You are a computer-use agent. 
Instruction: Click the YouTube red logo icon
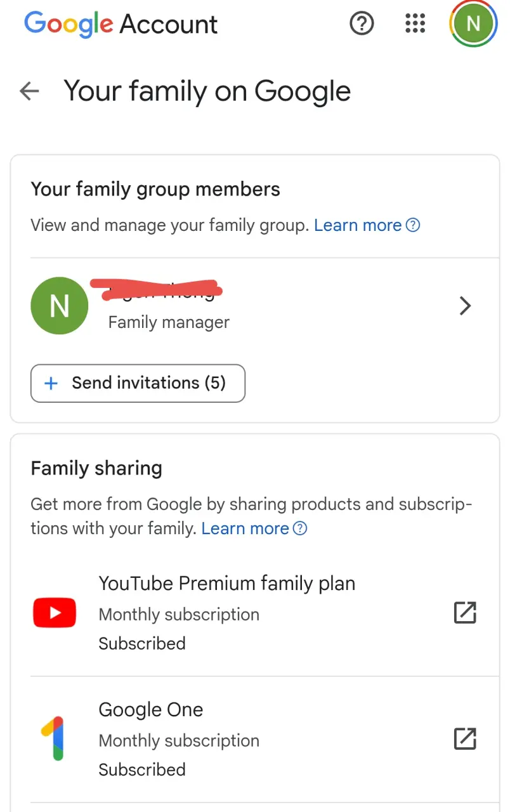click(x=55, y=613)
